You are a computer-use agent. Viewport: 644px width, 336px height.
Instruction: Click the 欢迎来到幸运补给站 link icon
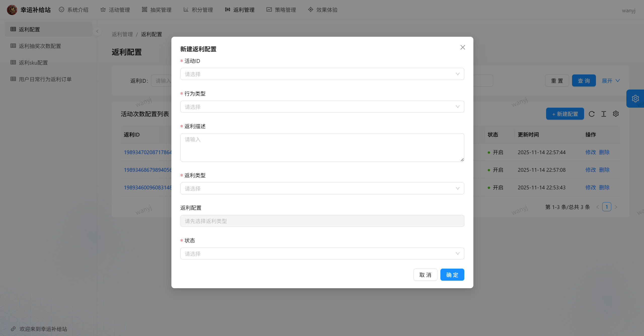(x=13, y=329)
